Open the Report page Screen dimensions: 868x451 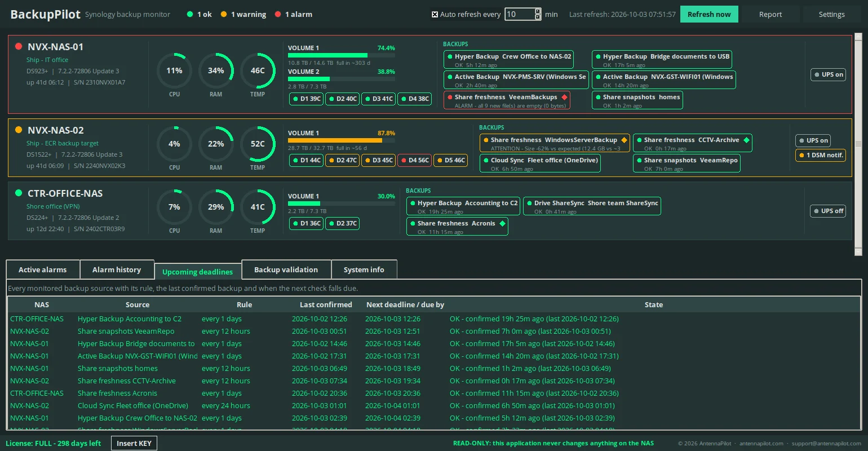770,14
